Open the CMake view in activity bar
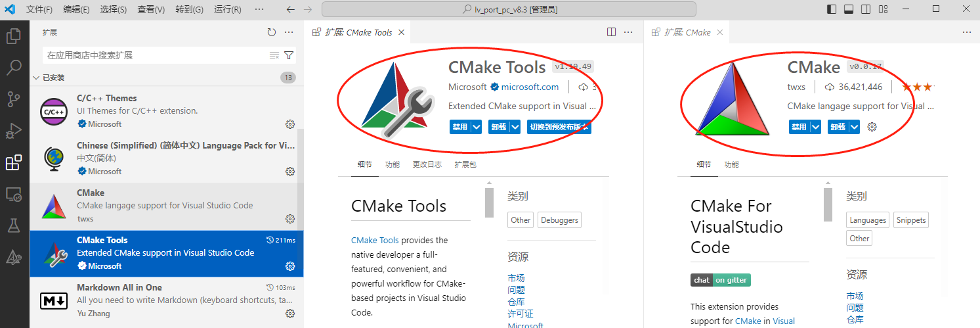This screenshot has width=980, height=328. click(x=14, y=258)
